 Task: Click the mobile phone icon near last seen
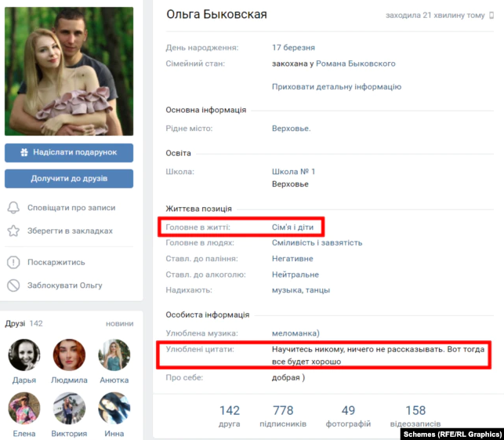(491, 15)
